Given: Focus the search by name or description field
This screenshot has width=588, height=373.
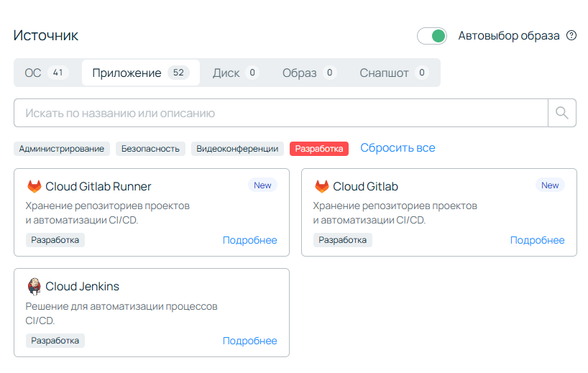Looking at the screenshot, I should pyautogui.click(x=281, y=113).
